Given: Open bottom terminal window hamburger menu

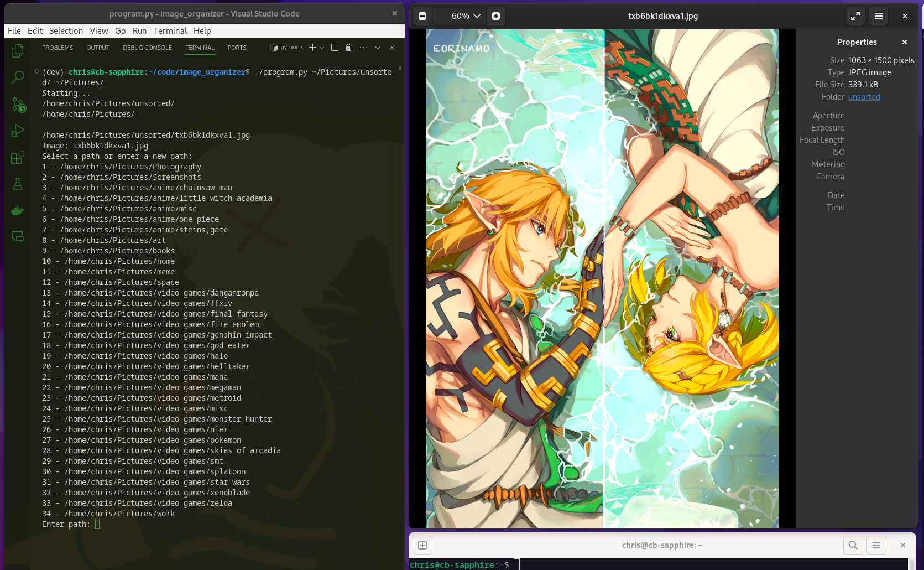Looking at the screenshot, I should pos(876,545).
